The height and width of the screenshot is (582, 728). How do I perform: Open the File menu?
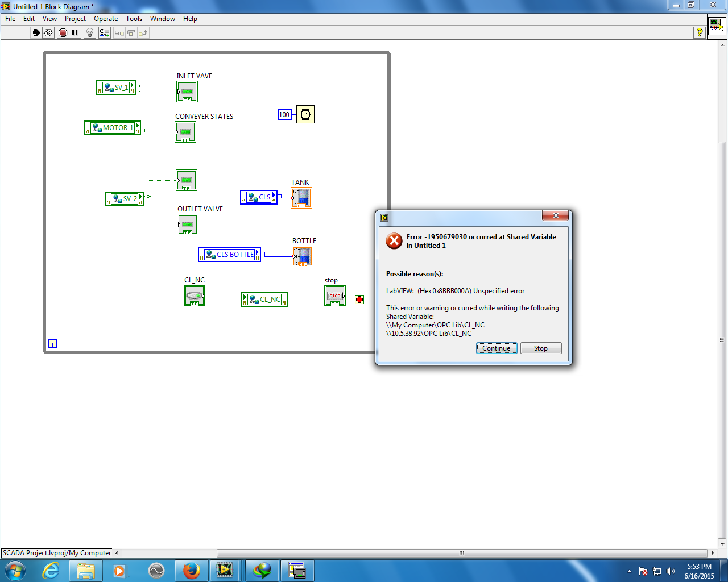tap(10, 19)
